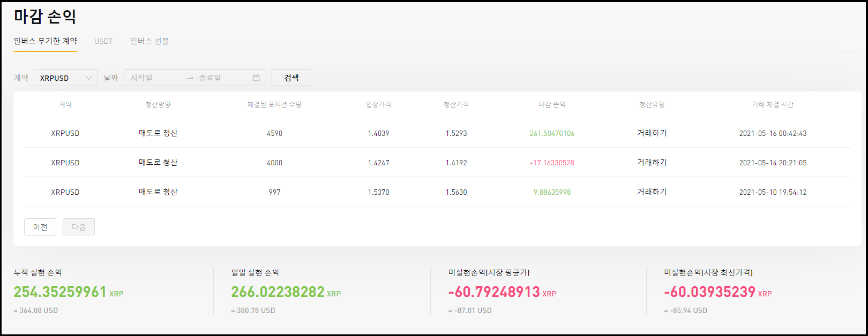
Task: Click 거래하기 in the 2021-05-10 row
Action: (x=652, y=192)
